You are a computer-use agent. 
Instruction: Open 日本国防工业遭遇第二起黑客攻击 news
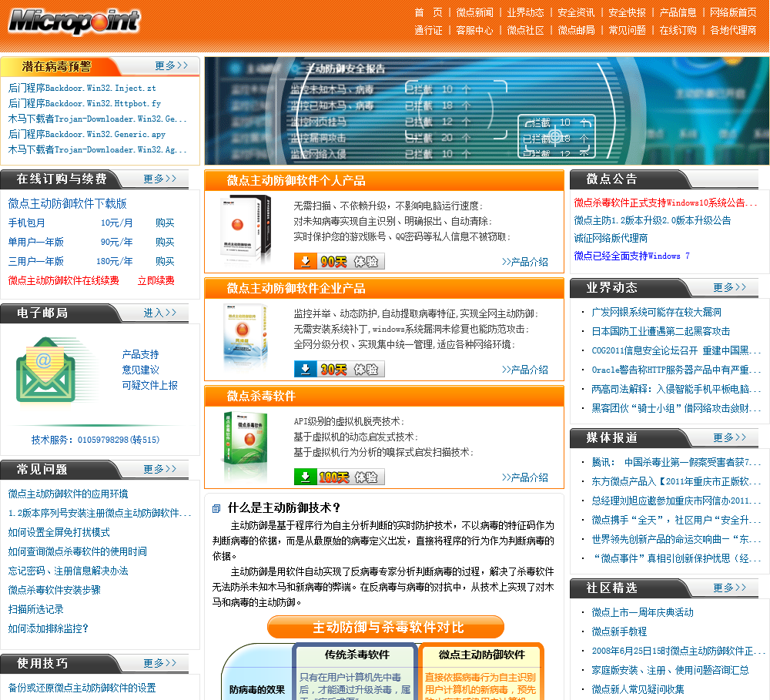661,331
